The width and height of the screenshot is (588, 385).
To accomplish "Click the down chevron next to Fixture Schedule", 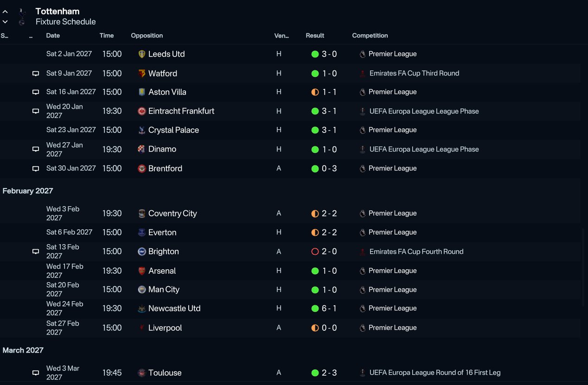I will click(x=5, y=22).
